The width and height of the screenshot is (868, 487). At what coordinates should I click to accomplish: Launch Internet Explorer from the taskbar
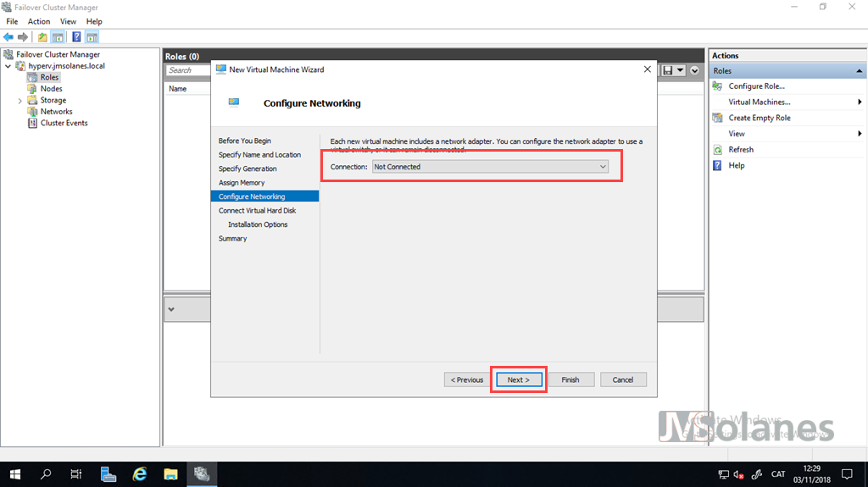coord(140,474)
